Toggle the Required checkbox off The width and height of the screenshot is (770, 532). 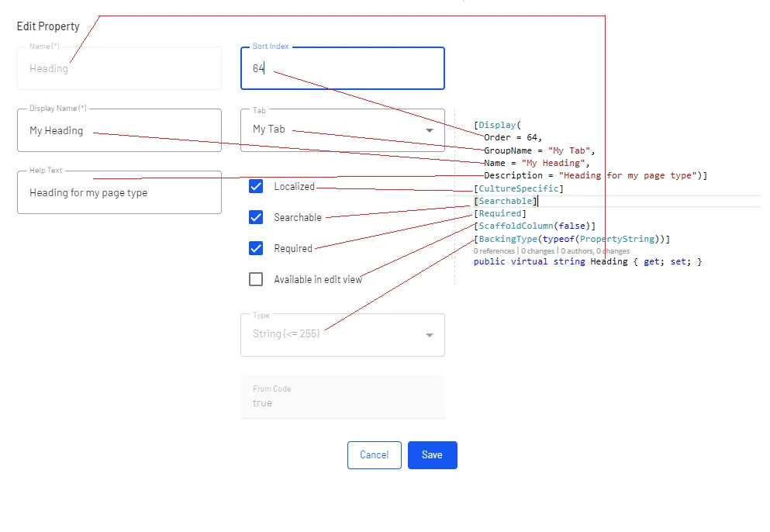(256, 248)
